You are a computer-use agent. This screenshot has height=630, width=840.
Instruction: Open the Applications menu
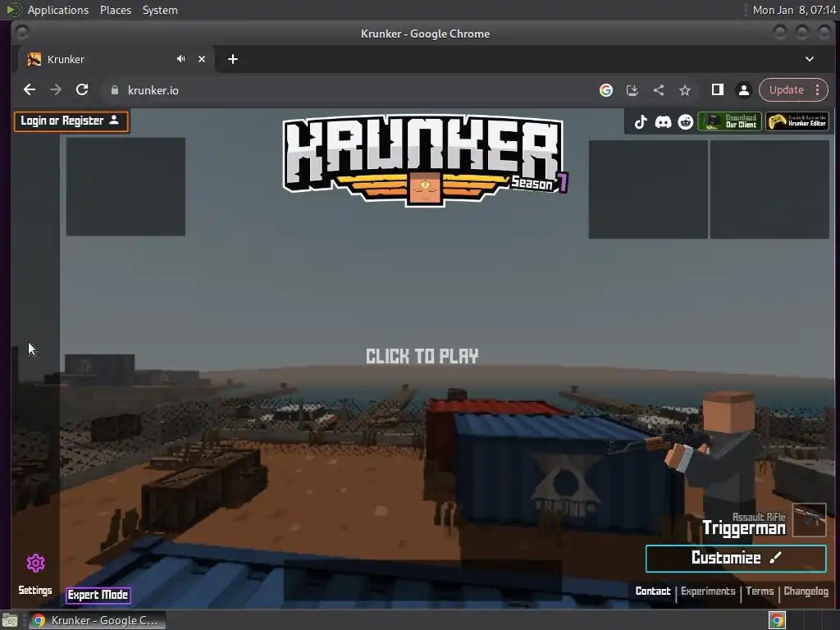[x=58, y=10]
